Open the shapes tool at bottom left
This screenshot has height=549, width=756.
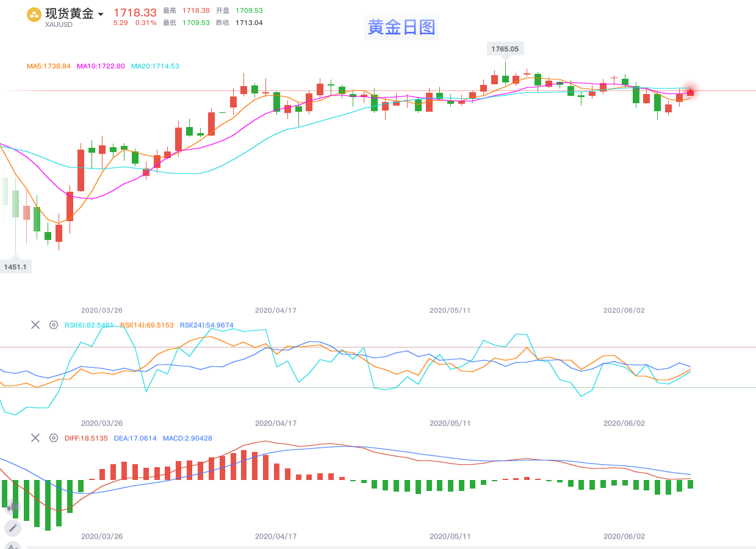point(13,545)
